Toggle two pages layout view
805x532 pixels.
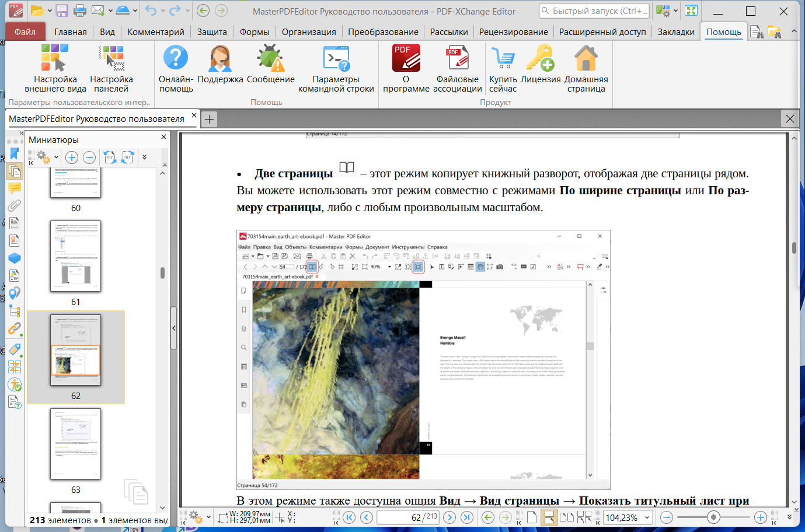[566, 517]
